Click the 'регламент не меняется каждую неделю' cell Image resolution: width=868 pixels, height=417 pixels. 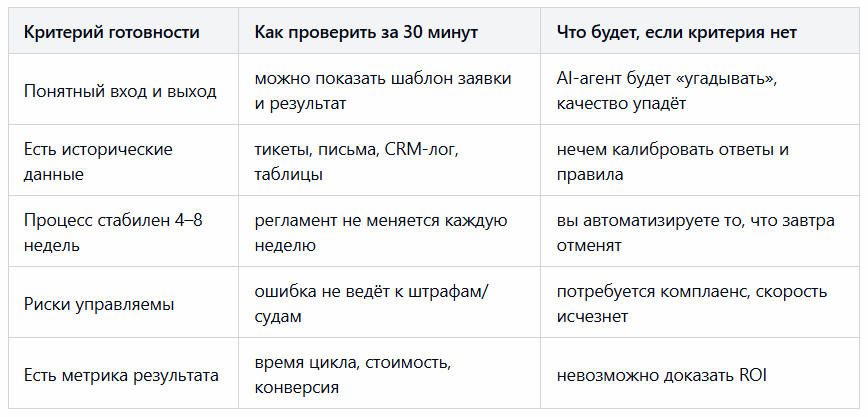[x=381, y=233]
